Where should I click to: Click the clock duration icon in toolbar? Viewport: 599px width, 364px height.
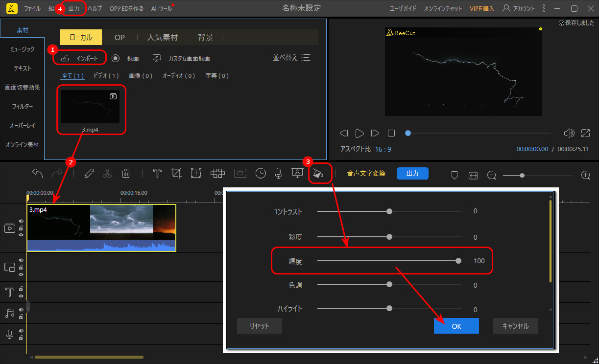tap(261, 173)
